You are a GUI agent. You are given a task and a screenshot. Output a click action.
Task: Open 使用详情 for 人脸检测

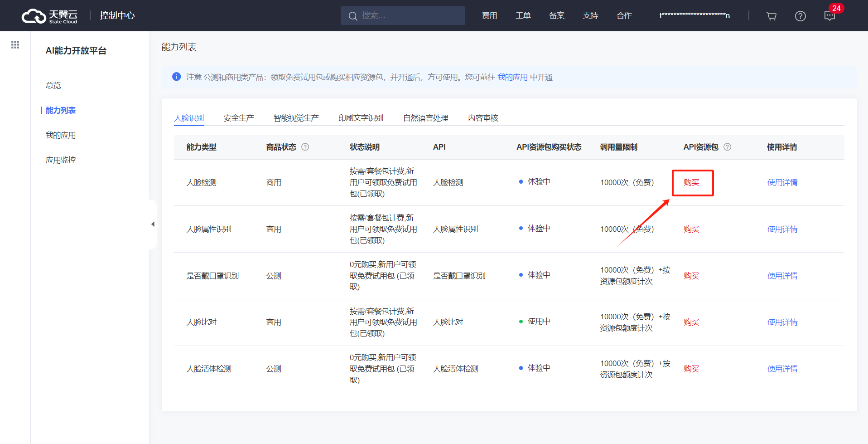click(782, 182)
